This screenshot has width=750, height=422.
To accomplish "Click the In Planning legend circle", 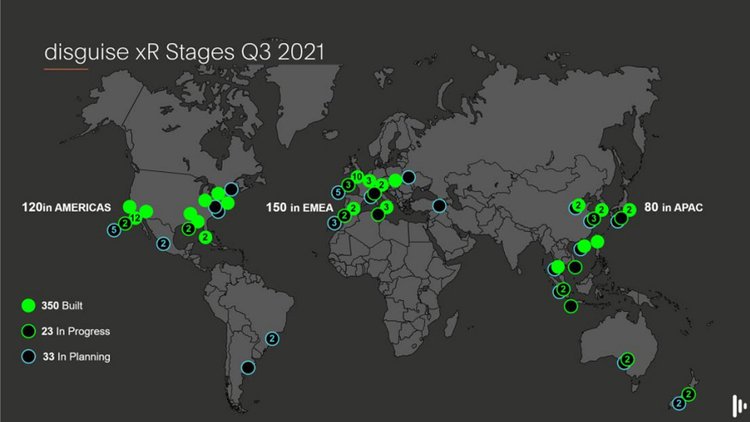I will (x=29, y=356).
